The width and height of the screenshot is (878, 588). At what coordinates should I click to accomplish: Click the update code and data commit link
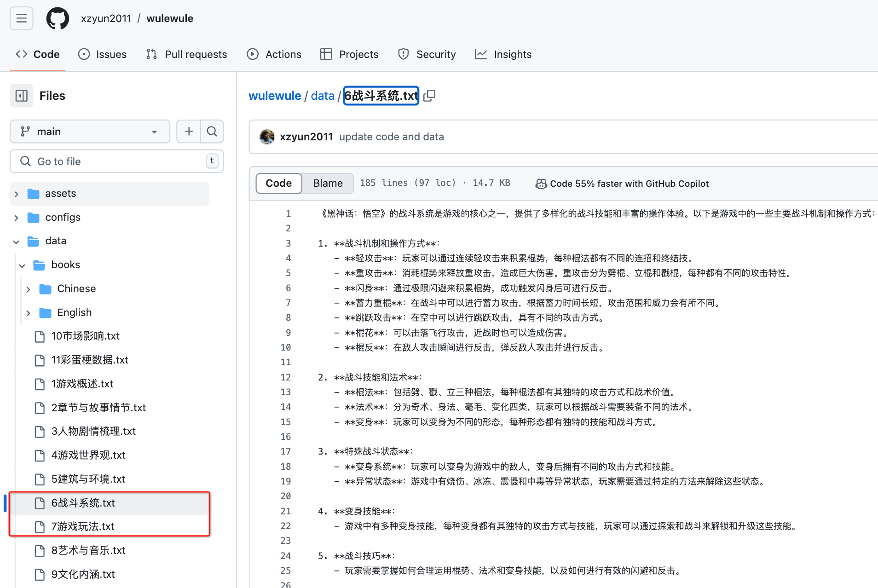pos(391,137)
